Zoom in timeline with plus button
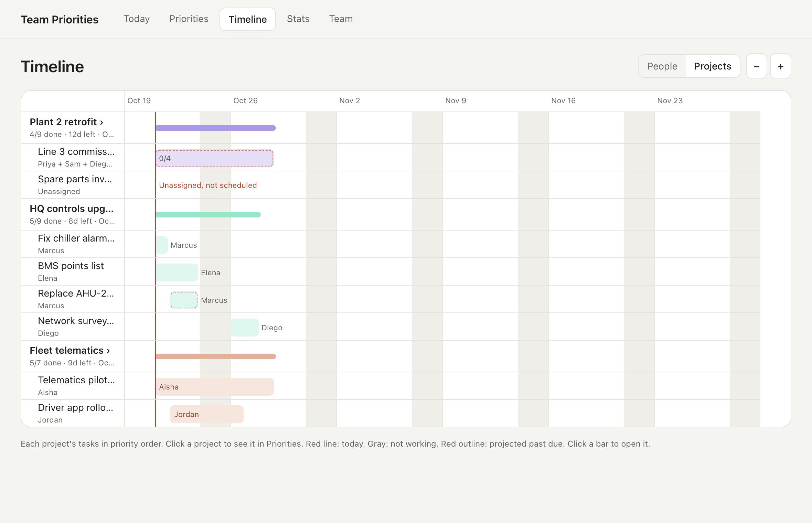The width and height of the screenshot is (812, 523). [x=780, y=66]
